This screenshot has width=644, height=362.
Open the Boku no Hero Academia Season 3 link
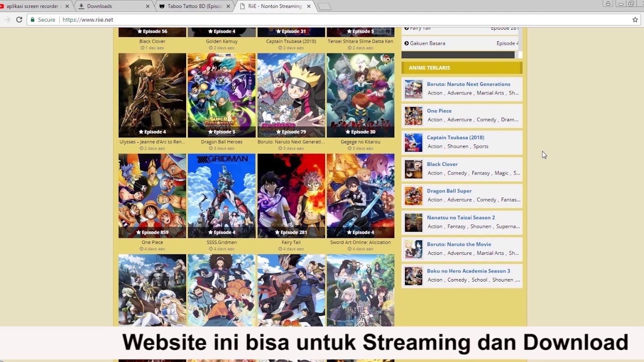tap(468, 270)
